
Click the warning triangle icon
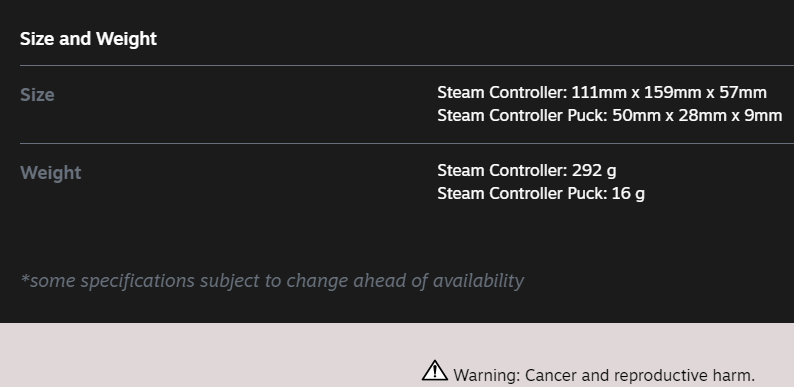pyautogui.click(x=434, y=370)
